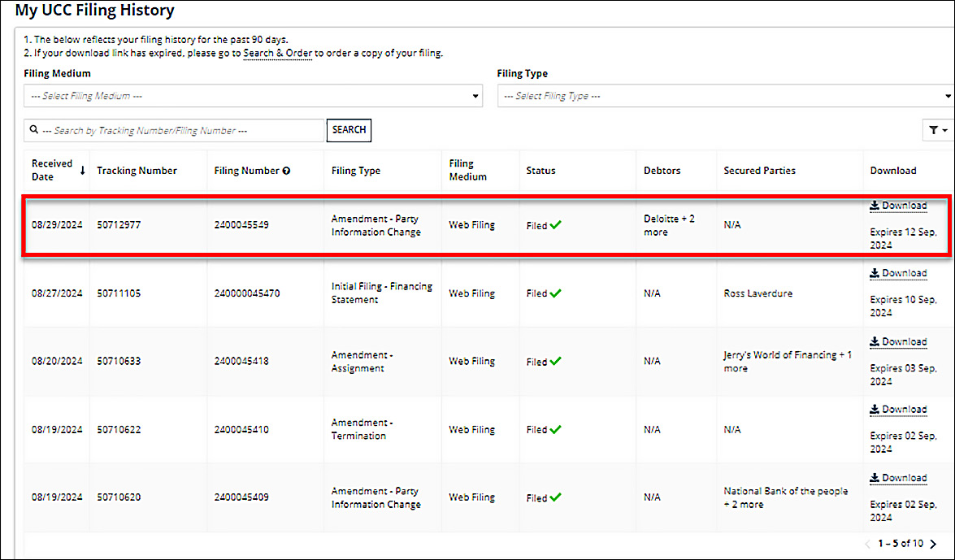
Task: Open the Search & Order link
Action: point(277,54)
